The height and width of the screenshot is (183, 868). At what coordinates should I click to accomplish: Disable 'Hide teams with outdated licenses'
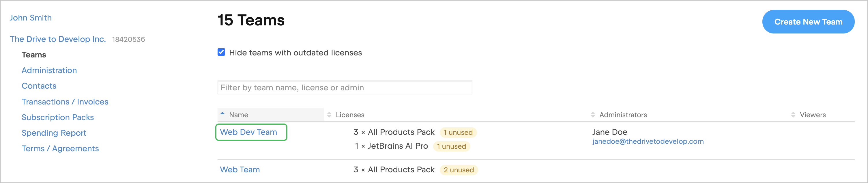tap(221, 52)
